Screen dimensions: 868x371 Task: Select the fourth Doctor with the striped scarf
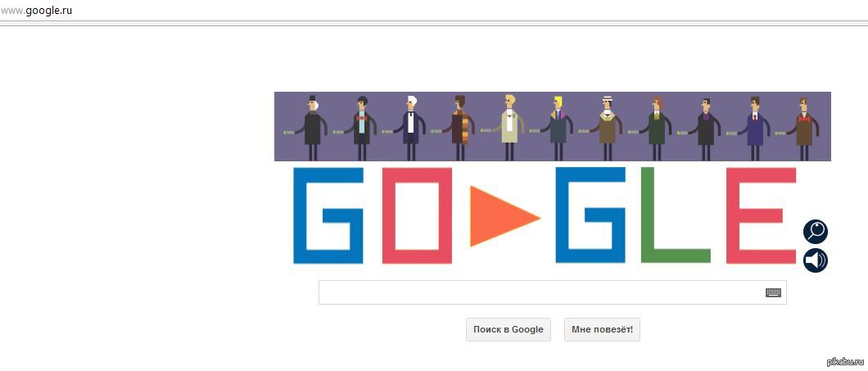tap(459, 128)
